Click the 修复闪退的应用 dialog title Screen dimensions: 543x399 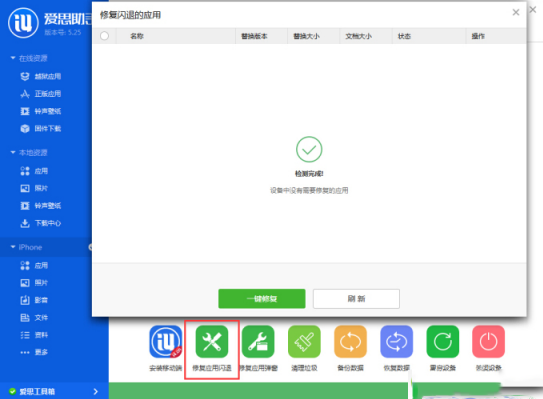pos(131,15)
